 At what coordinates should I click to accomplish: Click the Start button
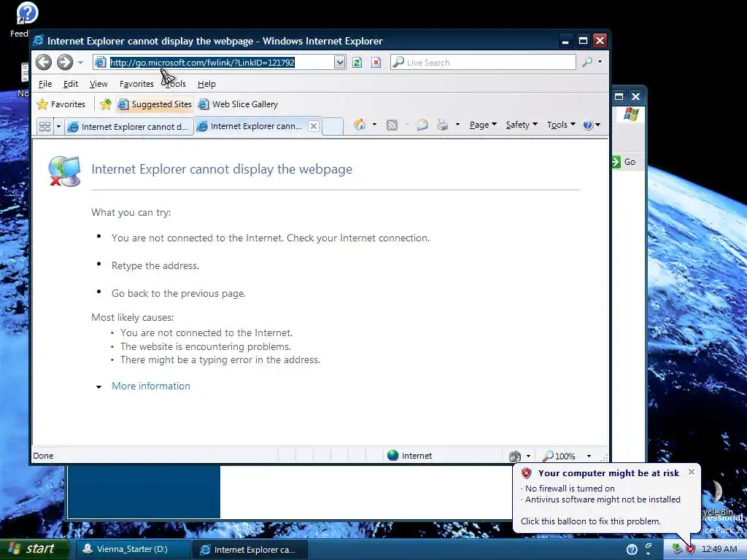pos(34,548)
